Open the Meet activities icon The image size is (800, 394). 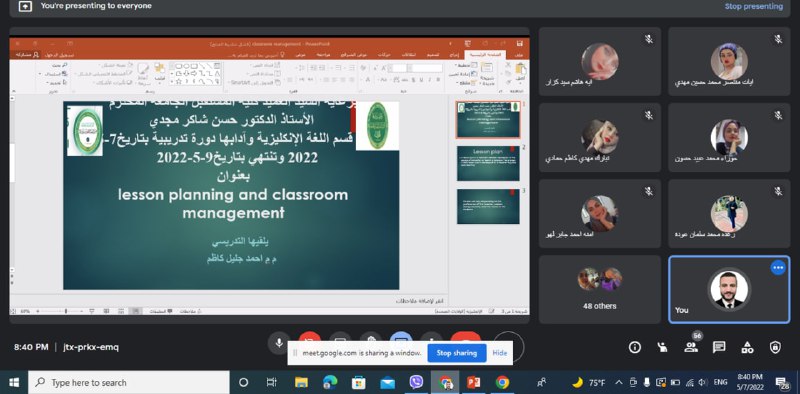tap(747, 347)
